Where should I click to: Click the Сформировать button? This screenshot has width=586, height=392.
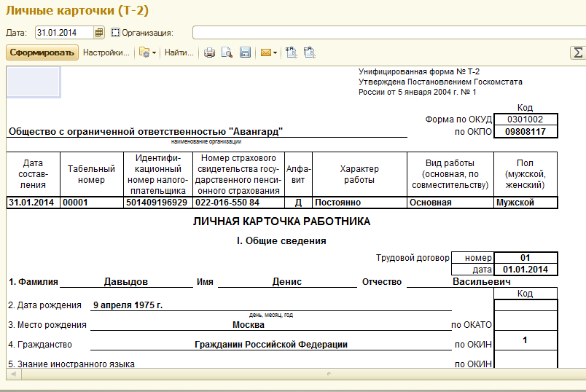pyautogui.click(x=42, y=52)
